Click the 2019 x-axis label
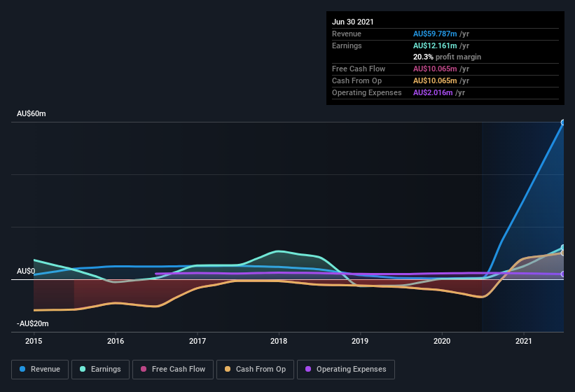The width and height of the screenshot is (575, 392). coord(360,341)
